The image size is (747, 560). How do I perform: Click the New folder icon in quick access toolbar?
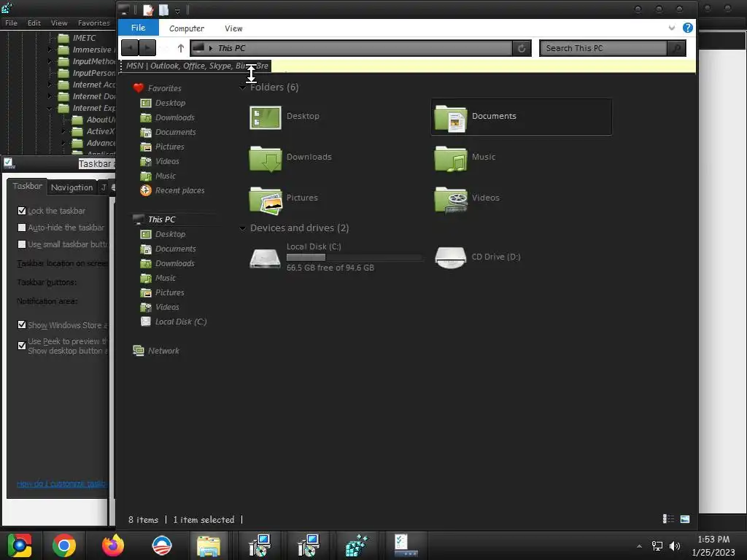point(163,9)
